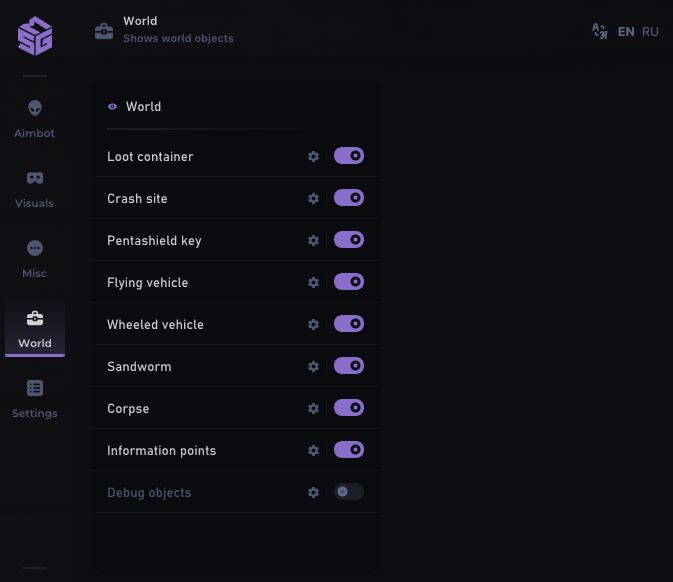This screenshot has width=673, height=582.
Task: Open the Visuals goggles icon
Action: (35, 178)
